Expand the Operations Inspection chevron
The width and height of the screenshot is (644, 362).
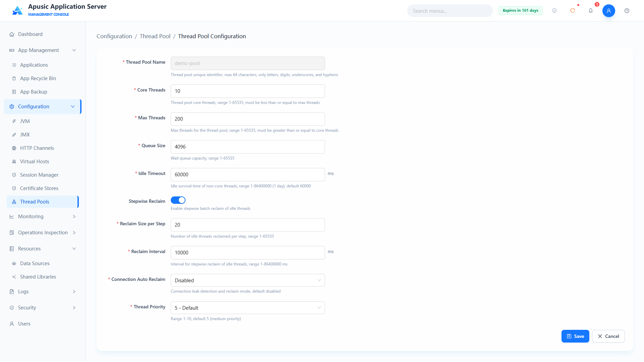point(74,233)
